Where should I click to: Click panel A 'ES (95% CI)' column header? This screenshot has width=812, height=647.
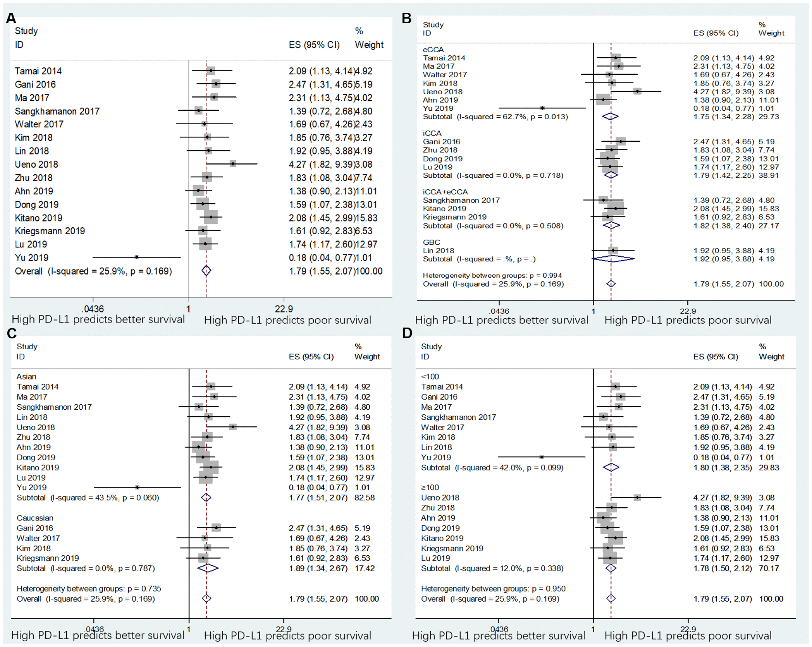[x=314, y=45]
